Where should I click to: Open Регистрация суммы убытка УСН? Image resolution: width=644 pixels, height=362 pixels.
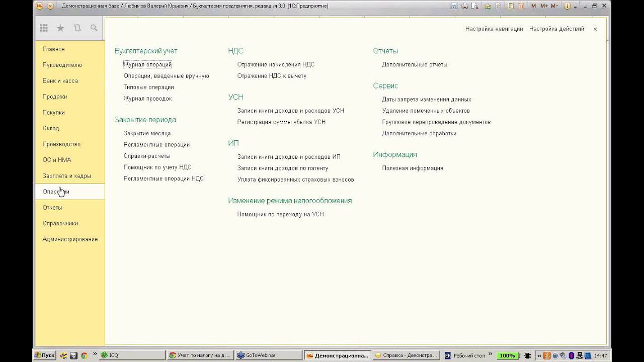click(x=281, y=122)
